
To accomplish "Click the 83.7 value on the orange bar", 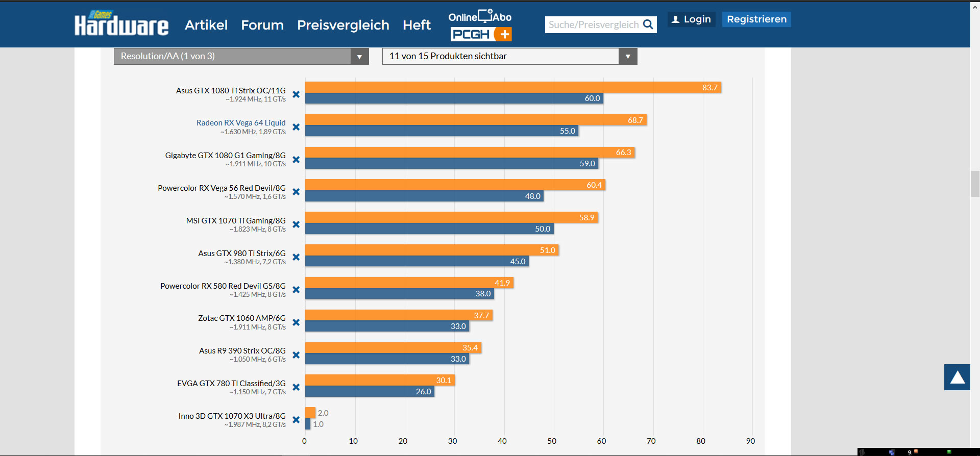I will click(710, 88).
